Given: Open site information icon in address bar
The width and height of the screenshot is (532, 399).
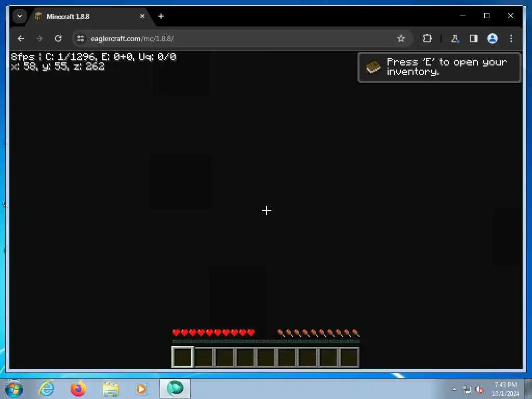Looking at the screenshot, I should (81, 38).
